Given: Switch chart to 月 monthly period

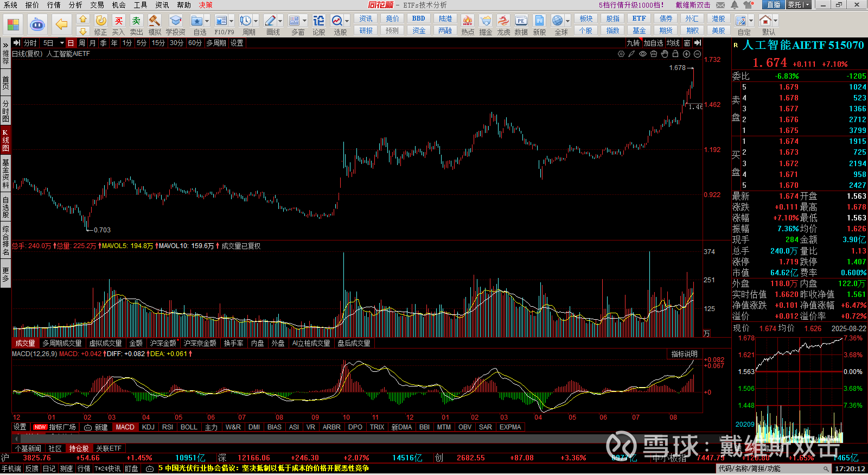Looking at the screenshot, I should pos(92,43).
